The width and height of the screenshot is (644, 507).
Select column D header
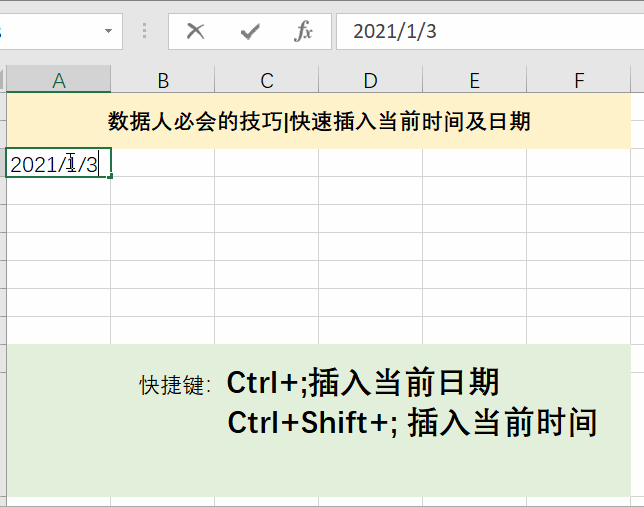370,79
